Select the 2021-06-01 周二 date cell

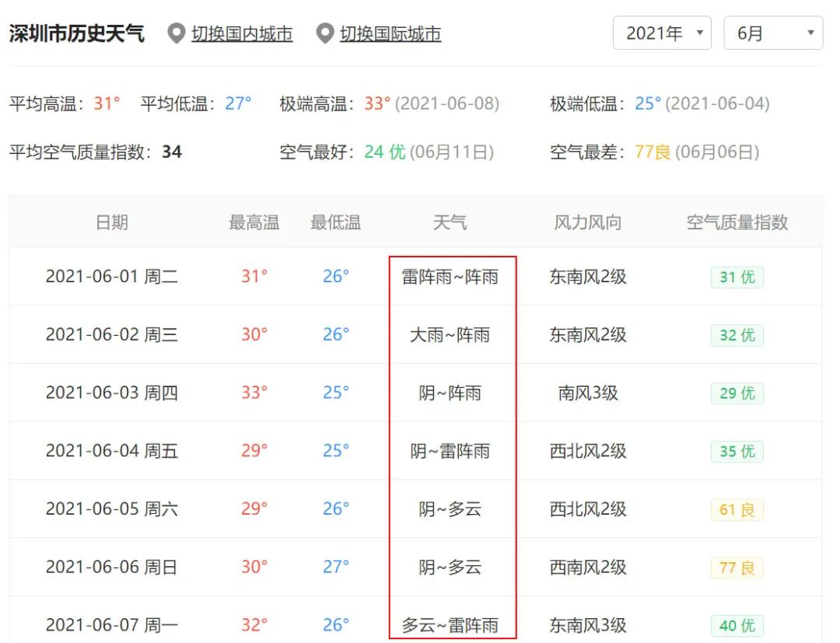click(x=112, y=277)
